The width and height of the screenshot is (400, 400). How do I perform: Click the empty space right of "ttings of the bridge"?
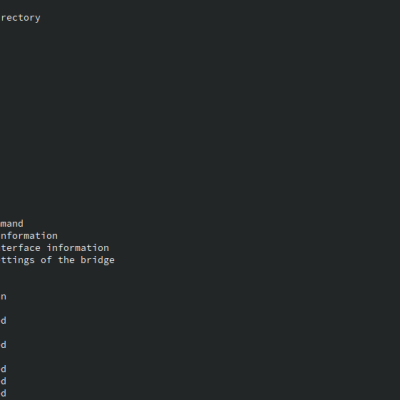click(x=257, y=260)
